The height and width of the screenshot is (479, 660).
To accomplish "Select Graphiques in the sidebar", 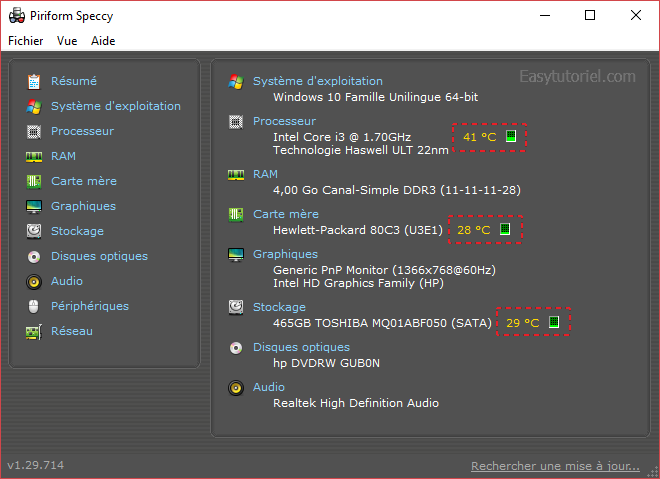I will [x=83, y=206].
